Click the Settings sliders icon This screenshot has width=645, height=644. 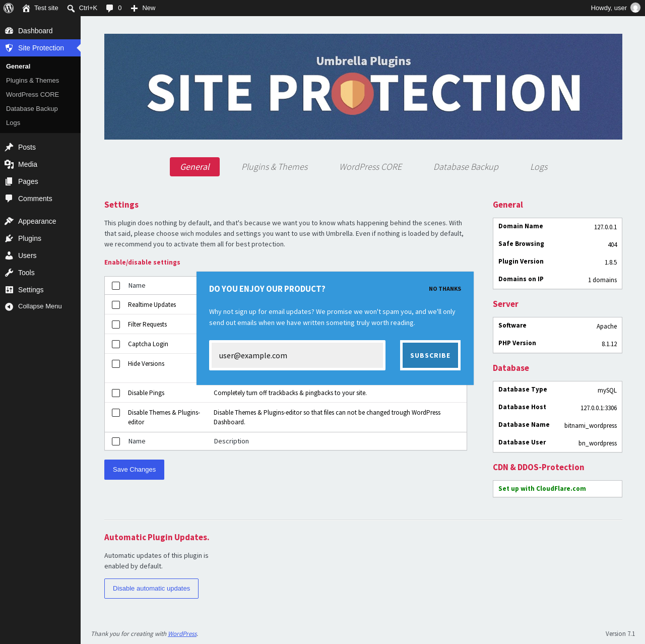click(x=9, y=290)
